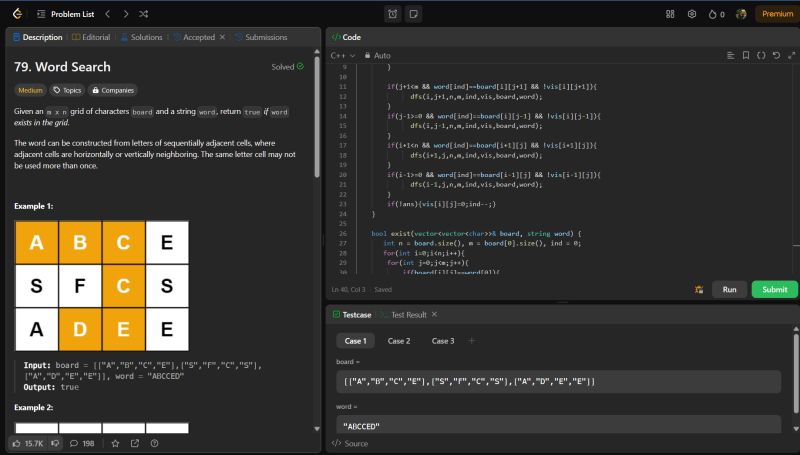This screenshot has height=455, width=800.
Task: Open the C++ language dropdown
Action: pyautogui.click(x=341, y=55)
